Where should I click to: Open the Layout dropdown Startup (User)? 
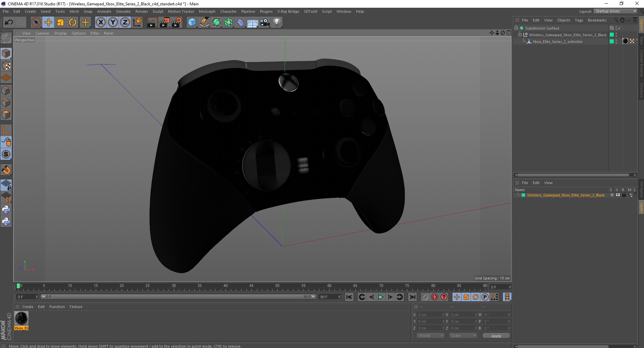click(x=615, y=11)
